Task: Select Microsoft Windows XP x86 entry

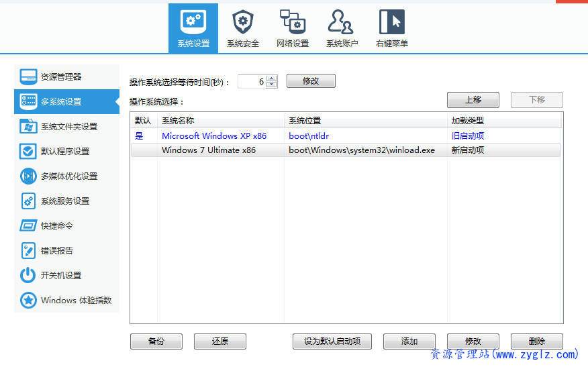Action: point(214,136)
